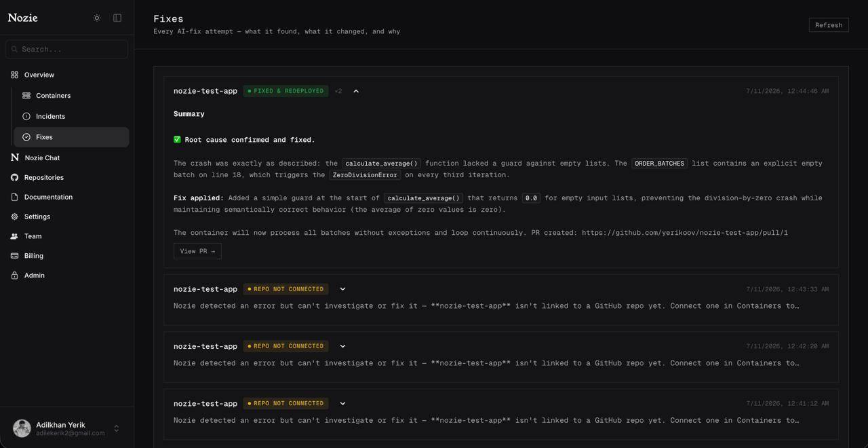Viewport: 868px width, 448px height.
Task: Open Nozie Chat N icon
Action: click(14, 157)
